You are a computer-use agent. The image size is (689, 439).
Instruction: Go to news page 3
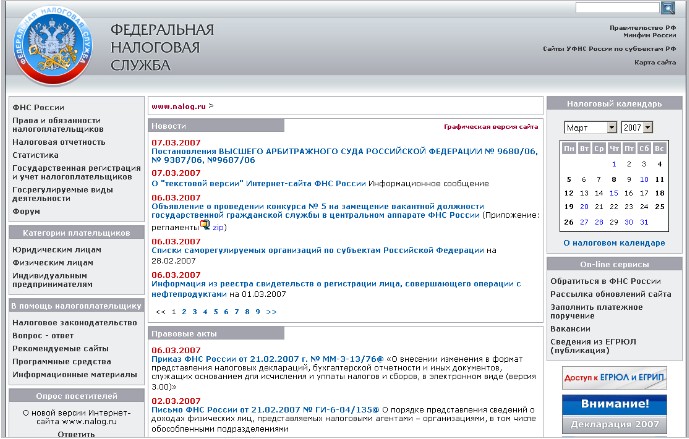coord(194,311)
